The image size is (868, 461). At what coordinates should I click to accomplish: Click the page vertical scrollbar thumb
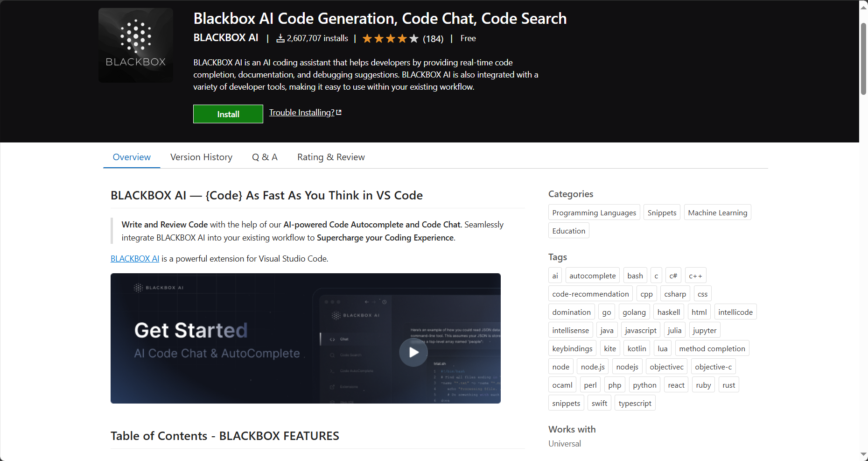click(864, 58)
